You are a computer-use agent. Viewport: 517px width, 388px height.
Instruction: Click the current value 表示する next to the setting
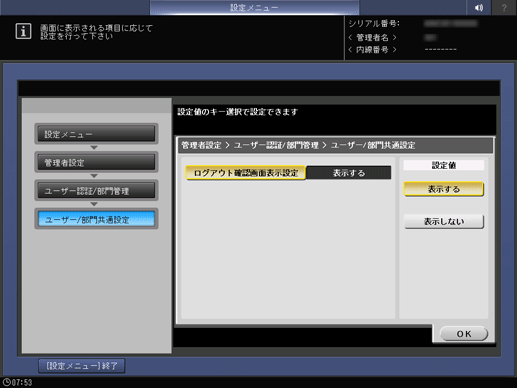(x=349, y=173)
